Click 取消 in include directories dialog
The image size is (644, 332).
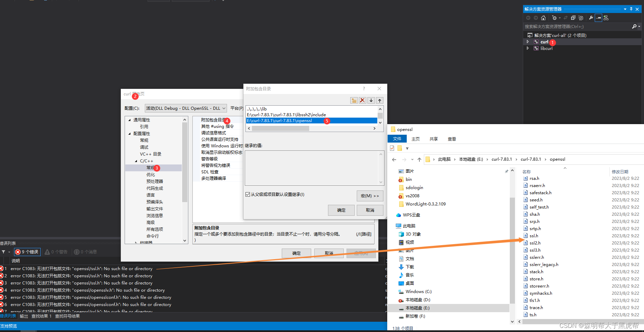coord(370,210)
